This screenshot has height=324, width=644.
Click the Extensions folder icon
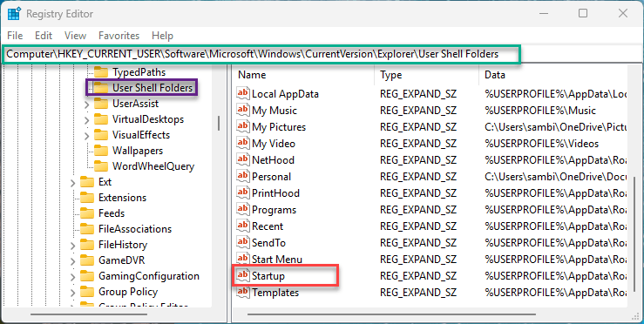pyautogui.click(x=87, y=198)
